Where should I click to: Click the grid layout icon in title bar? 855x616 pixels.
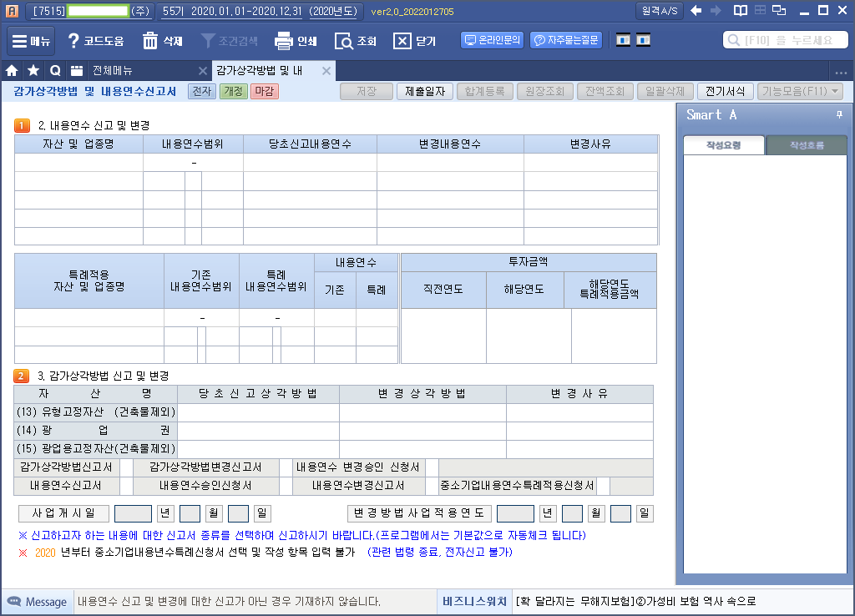click(x=760, y=10)
